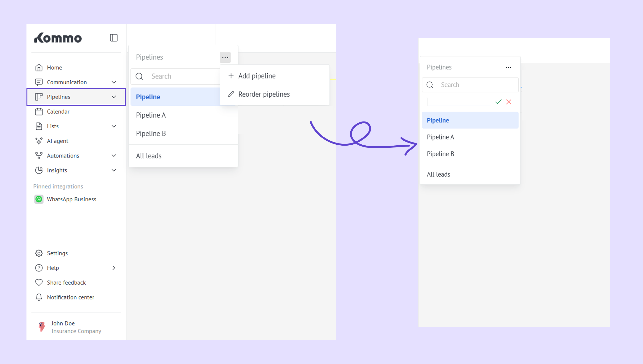The height and width of the screenshot is (364, 643).
Task: Open Help submenu arrow
Action: point(114,268)
